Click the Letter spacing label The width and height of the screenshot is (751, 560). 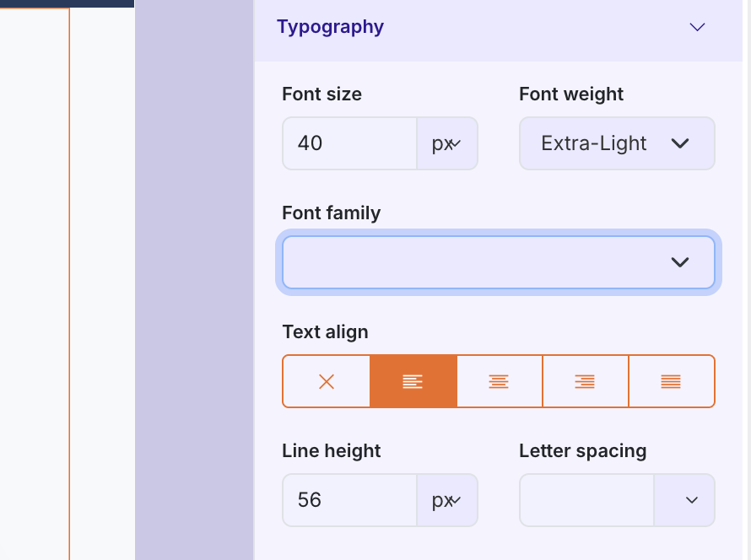tap(582, 451)
